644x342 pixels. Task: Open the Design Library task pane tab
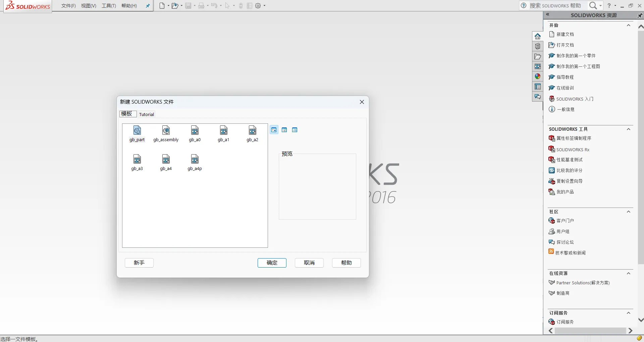click(x=538, y=46)
